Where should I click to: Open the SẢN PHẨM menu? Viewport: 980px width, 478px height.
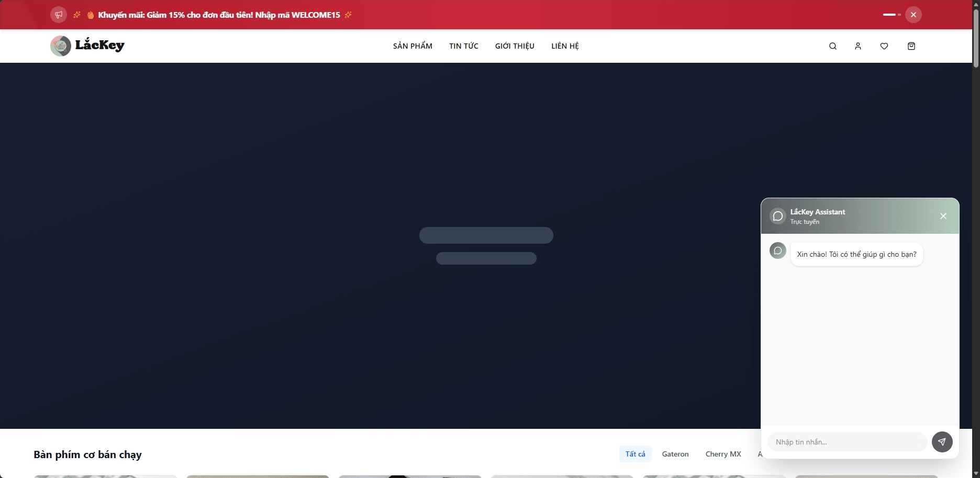click(x=413, y=46)
